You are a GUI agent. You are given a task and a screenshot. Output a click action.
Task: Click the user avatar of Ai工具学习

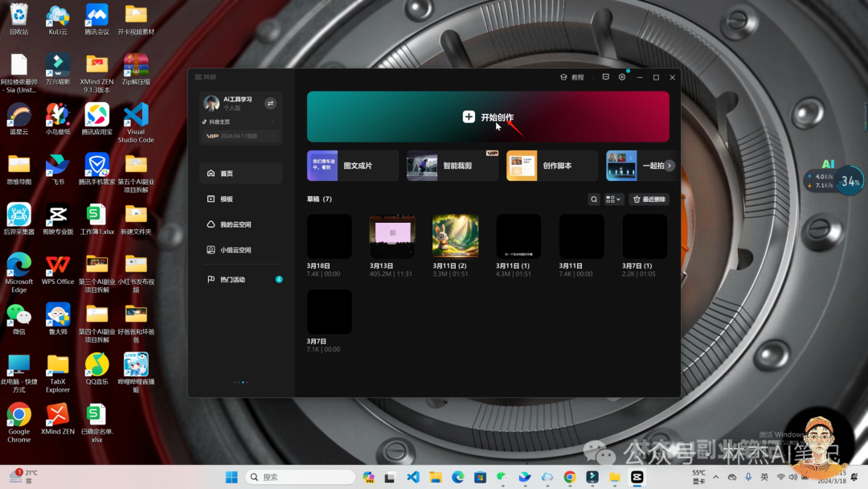point(211,103)
